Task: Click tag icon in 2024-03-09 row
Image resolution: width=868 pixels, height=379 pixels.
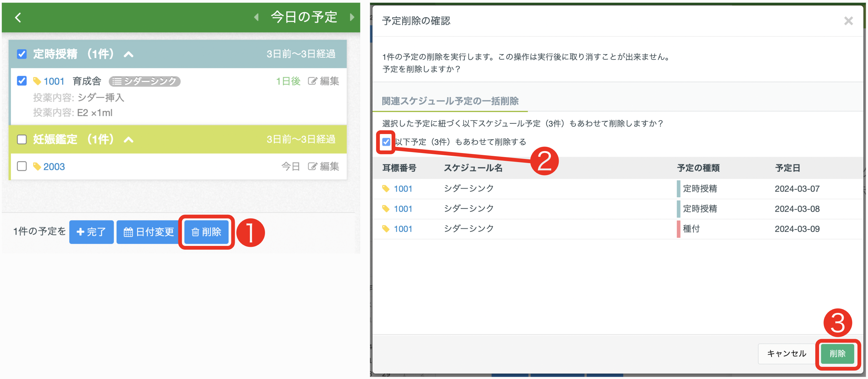Action: click(386, 229)
